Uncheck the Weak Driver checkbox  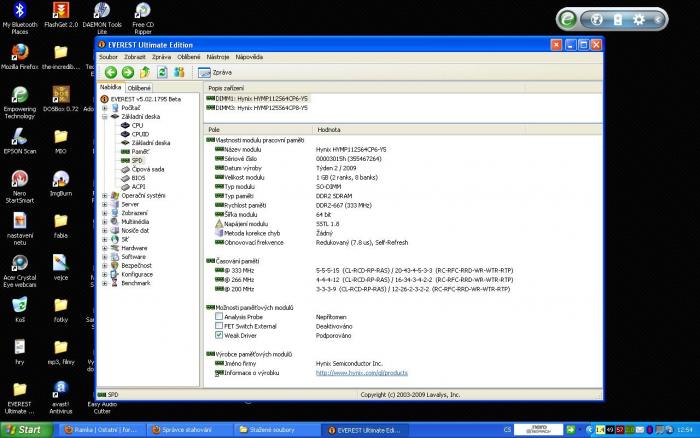pos(219,336)
